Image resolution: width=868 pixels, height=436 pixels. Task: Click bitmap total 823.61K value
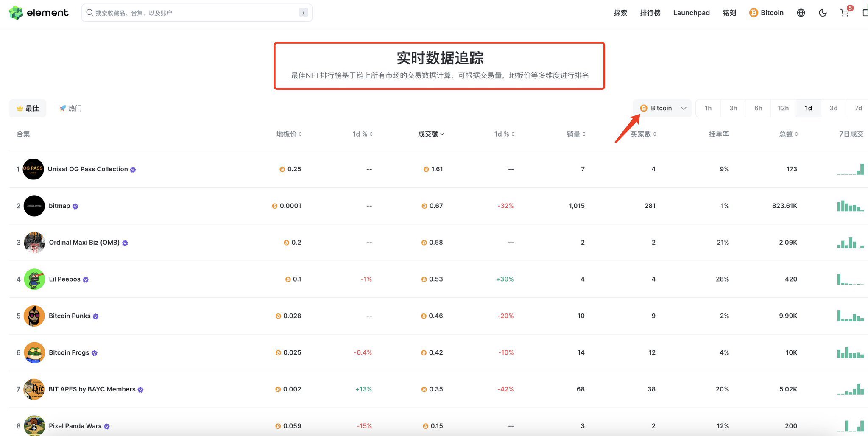(784, 206)
